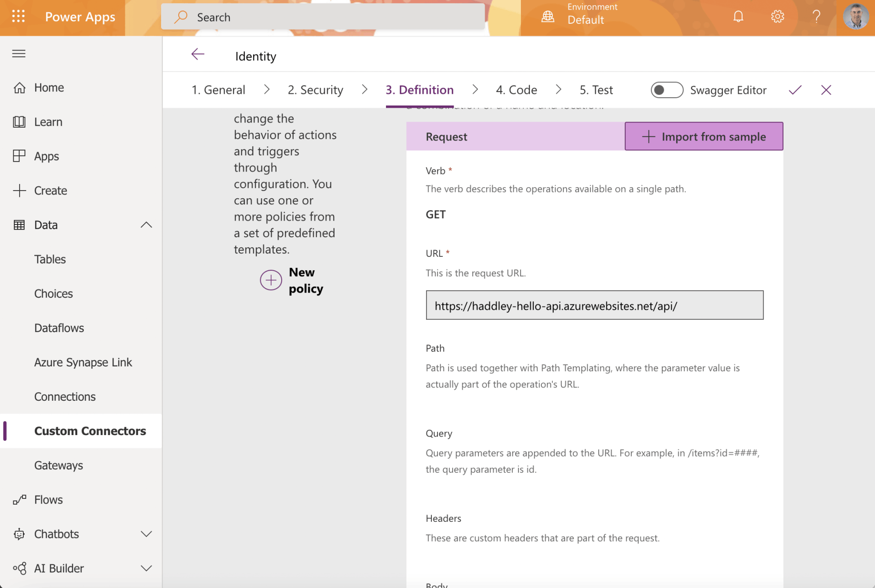The image size is (875, 588).
Task: Click Import from sample button
Action: 703,137
